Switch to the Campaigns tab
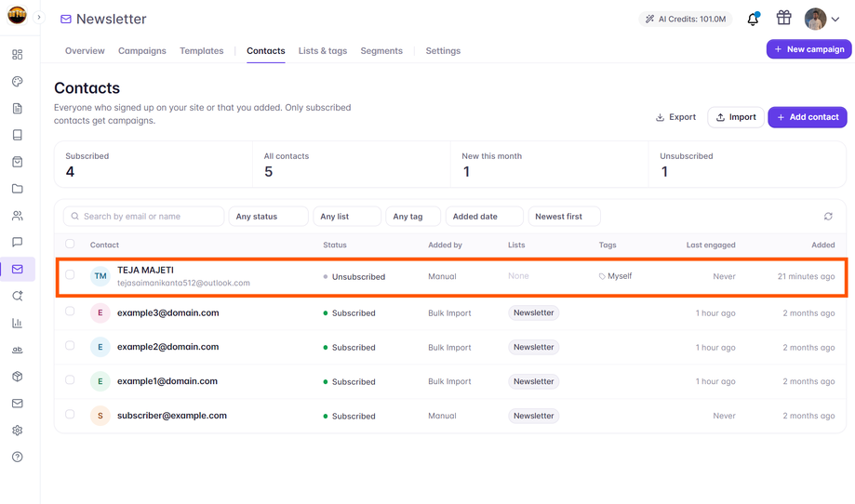This screenshot has width=855, height=504. [141, 50]
